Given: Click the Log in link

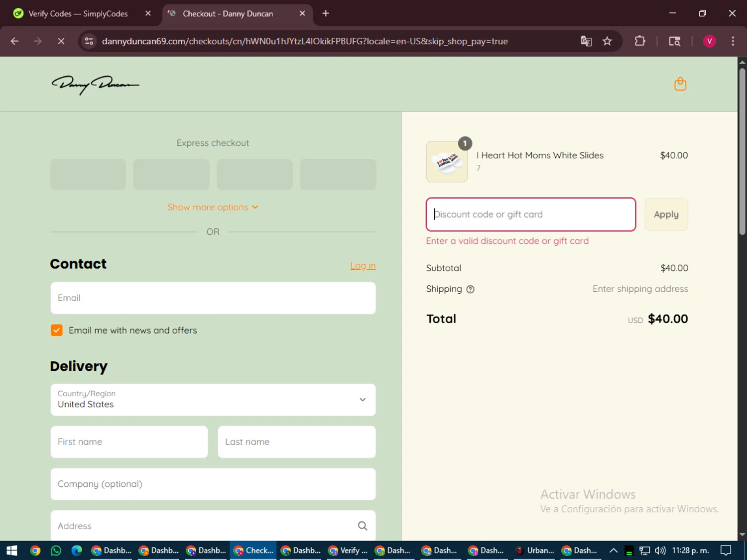Looking at the screenshot, I should [x=363, y=266].
